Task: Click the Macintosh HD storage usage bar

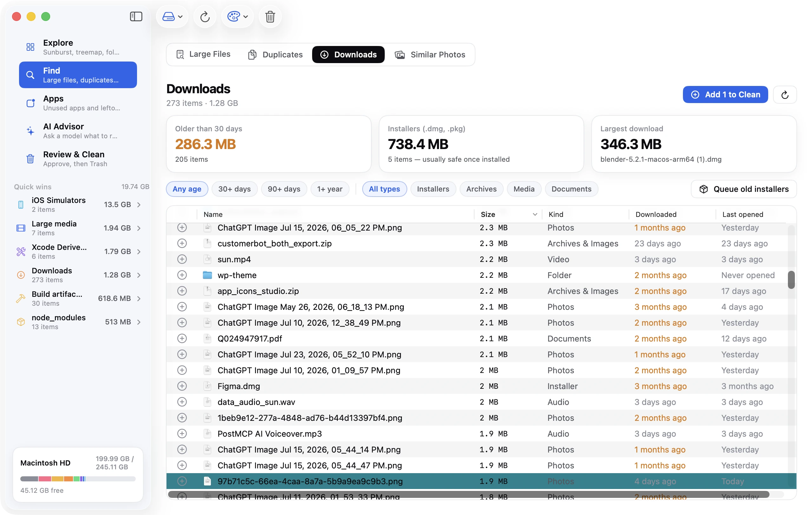Action: click(78, 479)
